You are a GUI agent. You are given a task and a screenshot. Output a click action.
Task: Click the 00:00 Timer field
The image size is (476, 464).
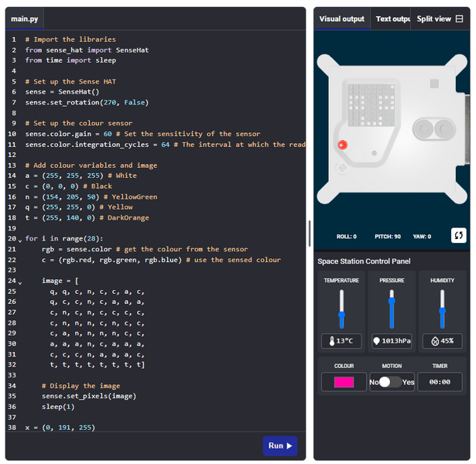pos(440,382)
